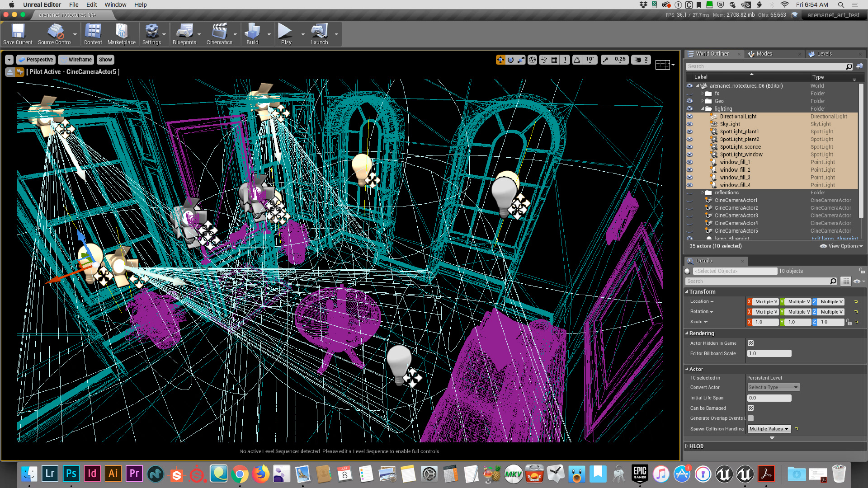Click the Build toolbar icon

pyautogui.click(x=252, y=32)
